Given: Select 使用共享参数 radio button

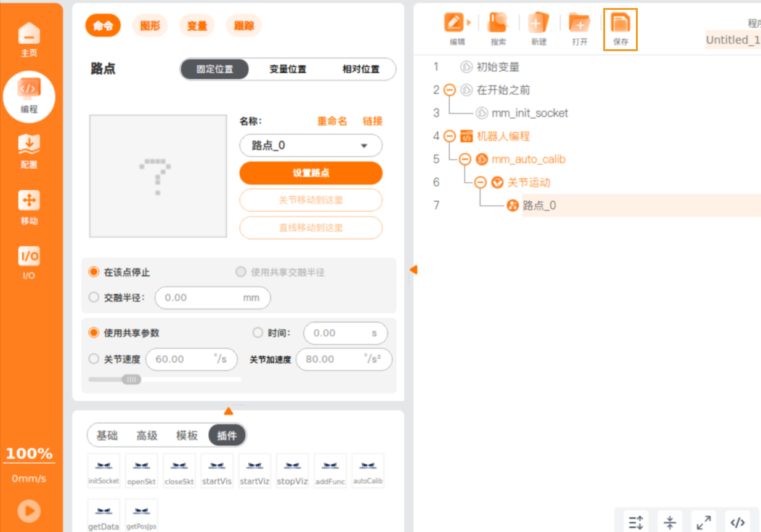Looking at the screenshot, I should (94, 332).
